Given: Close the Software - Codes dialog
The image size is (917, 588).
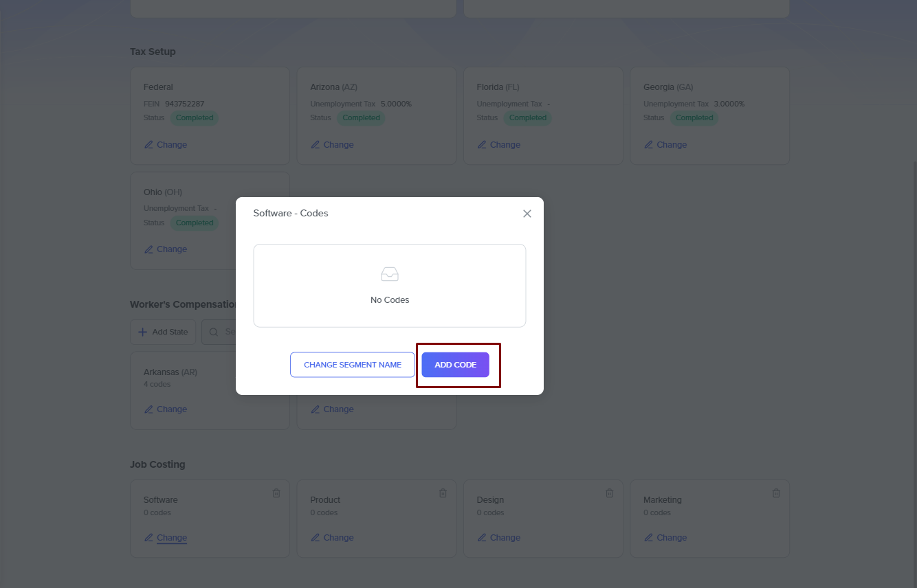Looking at the screenshot, I should coord(527,214).
